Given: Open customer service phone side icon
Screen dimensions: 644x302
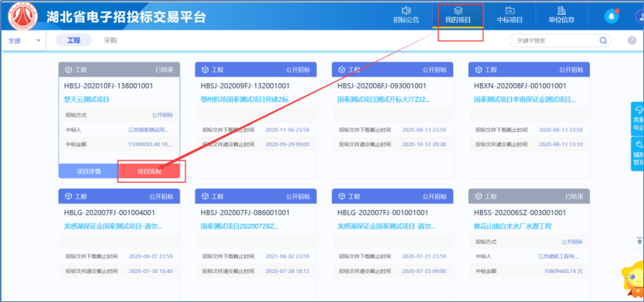Looking at the screenshot, I should point(637,115).
